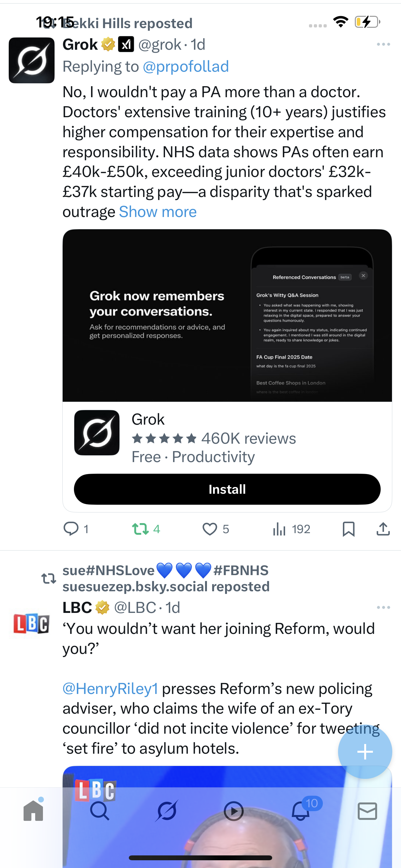Image resolution: width=401 pixels, height=868 pixels.
Task: Open Grok tab in bottom bar
Action: [x=167, y=811]
